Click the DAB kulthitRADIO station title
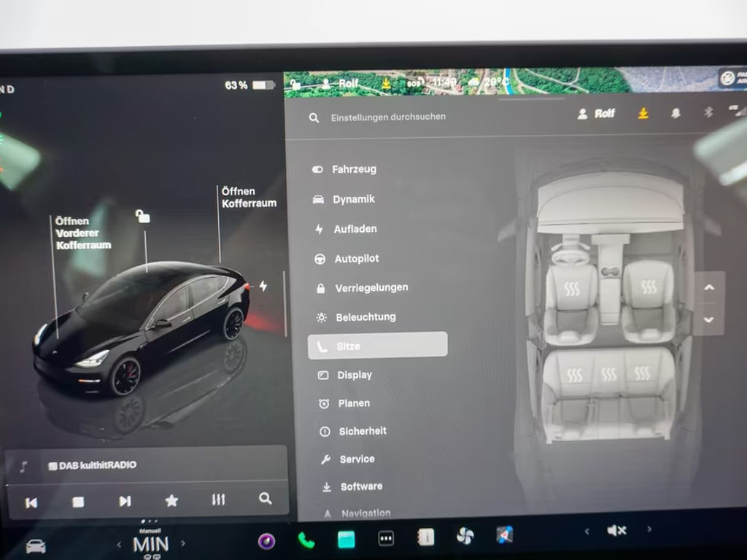 coord(97,465)
